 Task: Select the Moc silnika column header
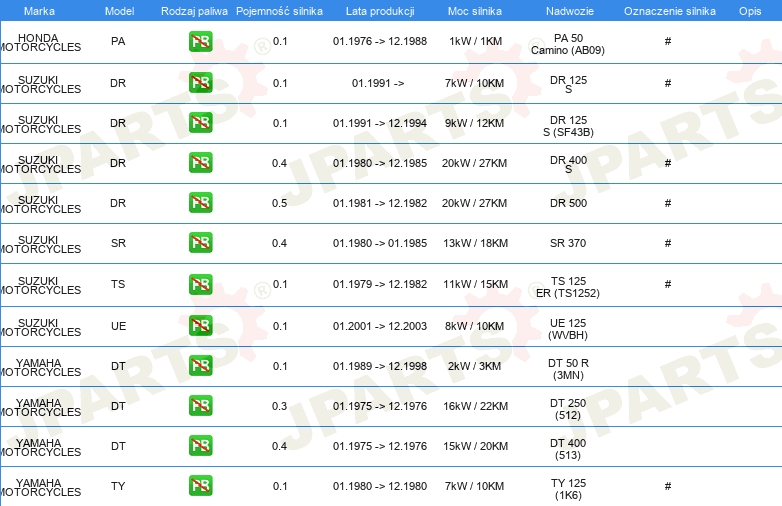pos(475,11)
